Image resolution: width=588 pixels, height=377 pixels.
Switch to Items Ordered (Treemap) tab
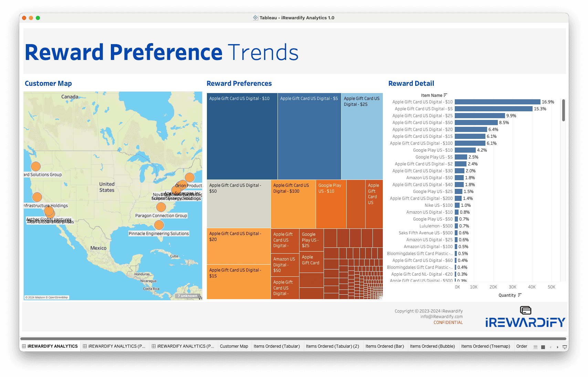(x=485, y=346)
